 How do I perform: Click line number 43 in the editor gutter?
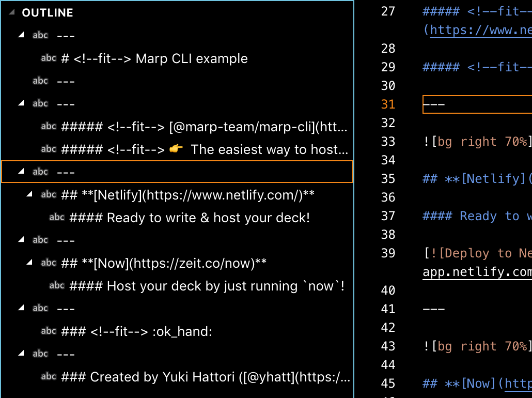(x=388, y=346)
